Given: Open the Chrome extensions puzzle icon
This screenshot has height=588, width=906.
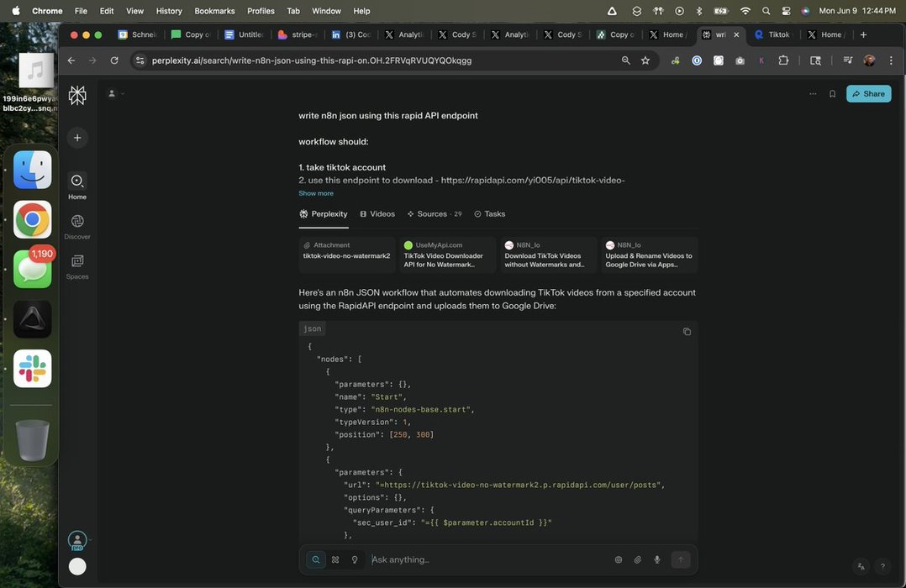Looking at the screenshot, I should [x=783, y=60].
